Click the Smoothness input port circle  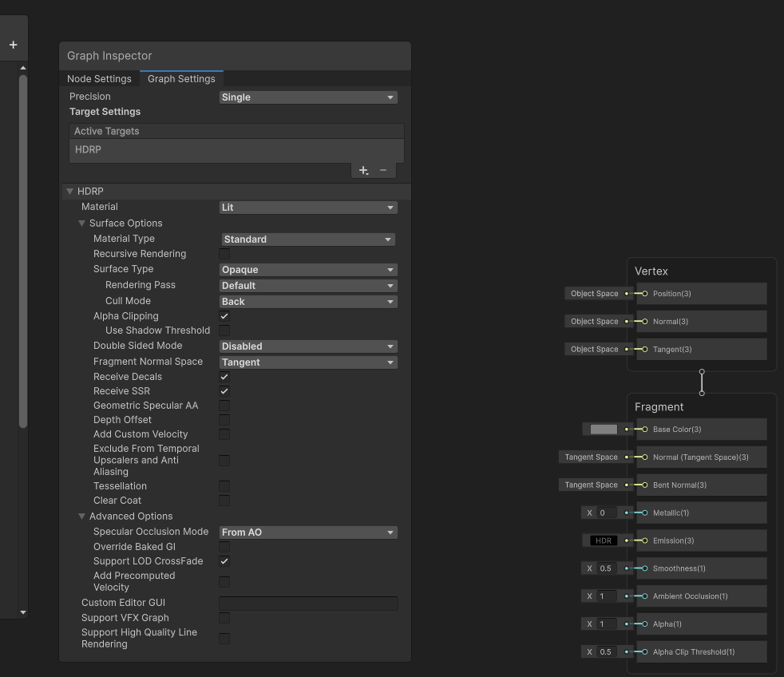coord(644,568)
